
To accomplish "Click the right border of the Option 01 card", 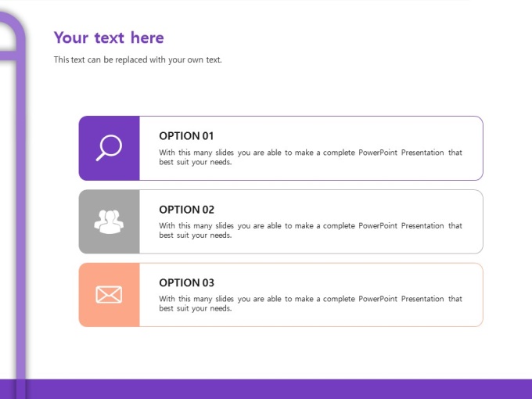I will pos(483,148).
